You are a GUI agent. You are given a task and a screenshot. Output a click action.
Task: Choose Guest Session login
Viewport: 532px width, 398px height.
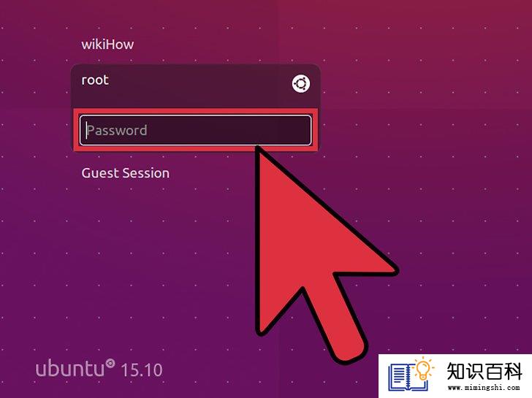pyautogui.click(x=125, y=173)
